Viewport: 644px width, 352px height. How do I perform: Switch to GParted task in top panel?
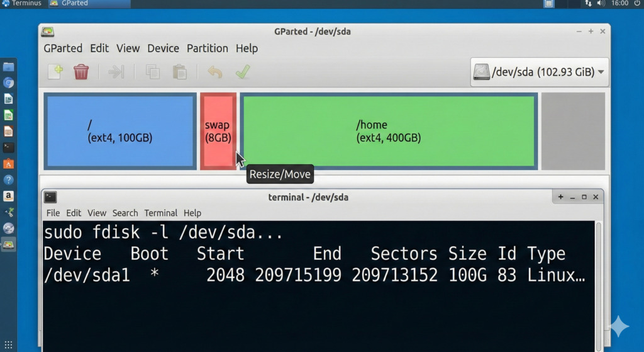89,3
